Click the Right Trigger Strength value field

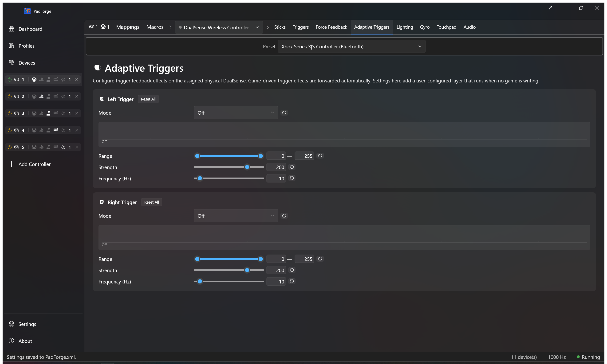276,270
